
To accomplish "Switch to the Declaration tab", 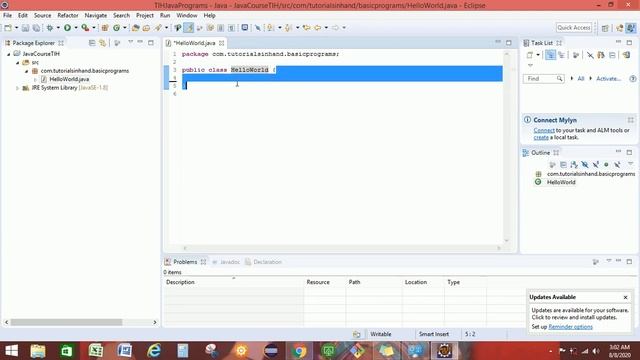I will [x=264, y=262].
